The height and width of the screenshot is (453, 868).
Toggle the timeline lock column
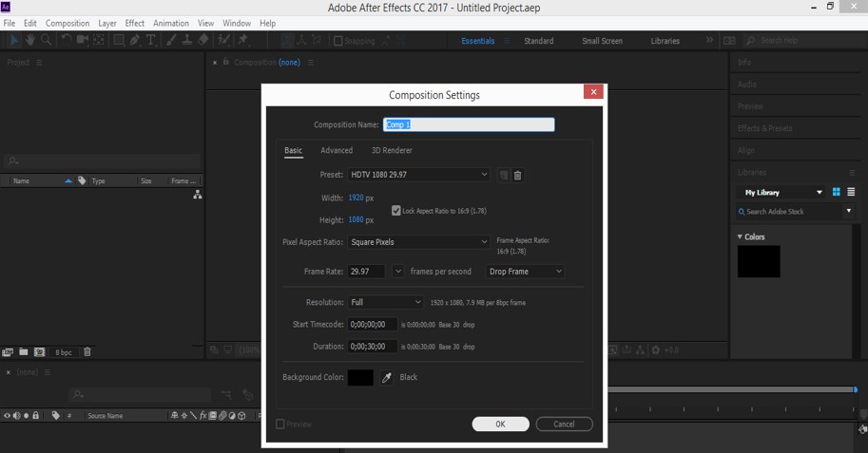click(x=35, y=415)
